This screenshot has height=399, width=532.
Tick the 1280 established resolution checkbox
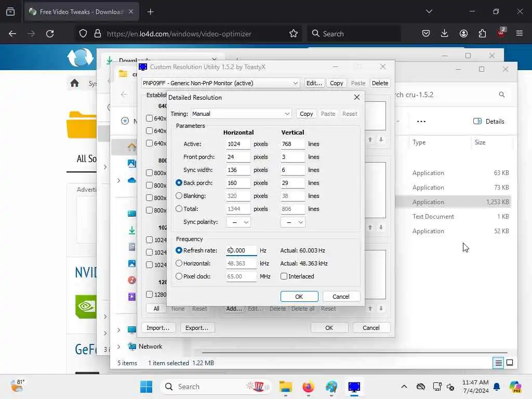tap(149, 294)
